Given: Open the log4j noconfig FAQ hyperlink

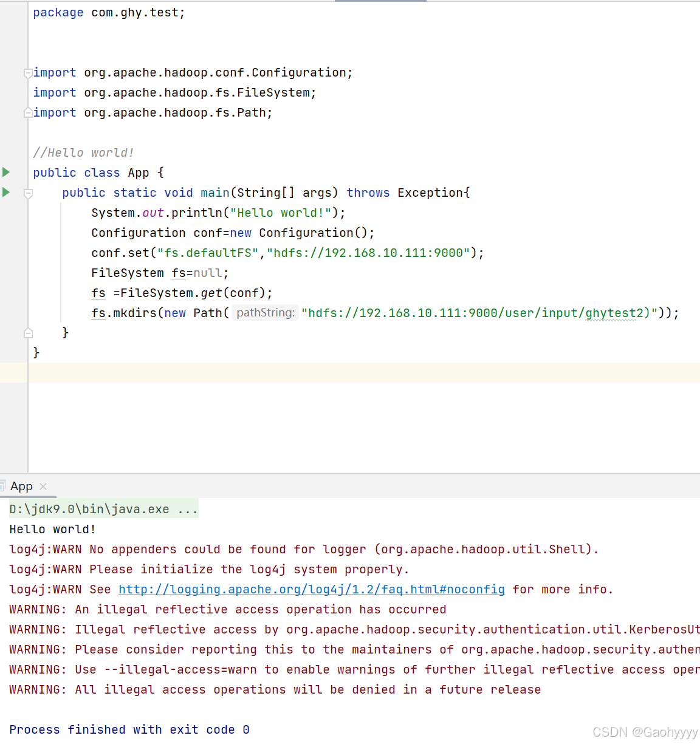Looking at the screenshot, I should coord(311,589).
